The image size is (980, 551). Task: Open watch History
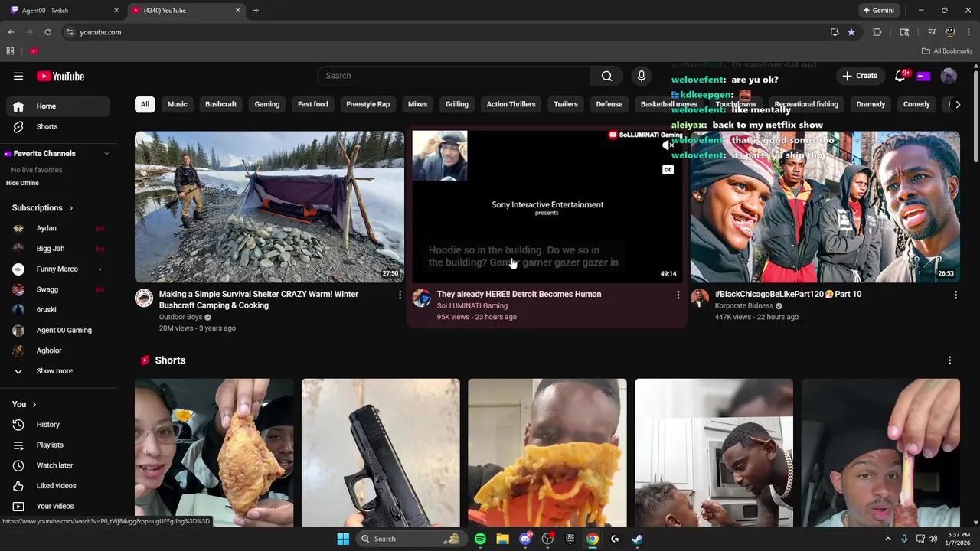coord(58,425)
